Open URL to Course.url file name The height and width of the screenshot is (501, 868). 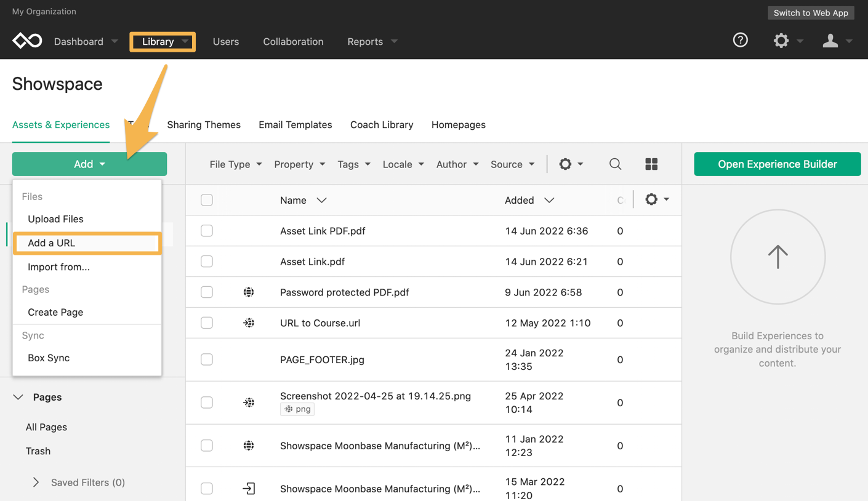pos(320,323)
